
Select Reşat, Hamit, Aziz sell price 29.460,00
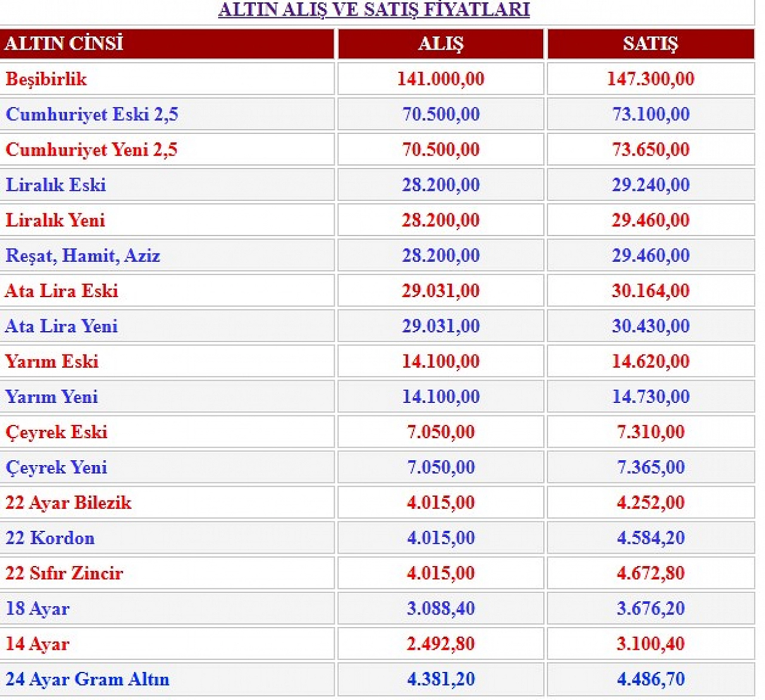click(x=651, y=255)
